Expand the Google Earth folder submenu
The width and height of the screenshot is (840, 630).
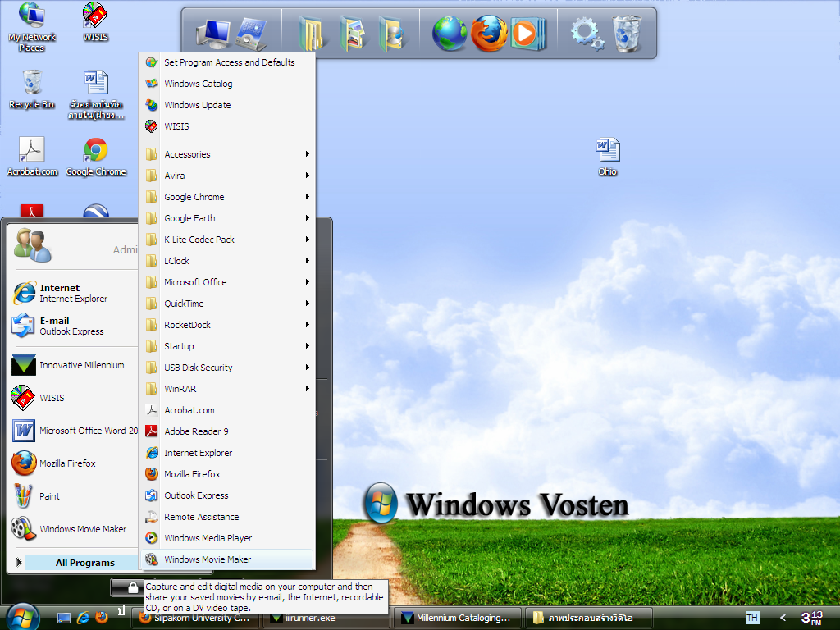[227, 218]
